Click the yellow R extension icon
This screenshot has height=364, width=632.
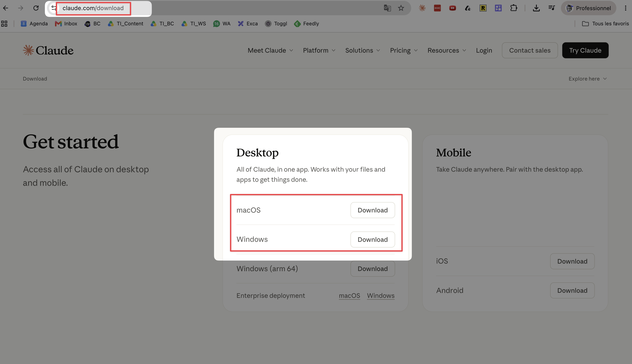click(x=483, y=8)
